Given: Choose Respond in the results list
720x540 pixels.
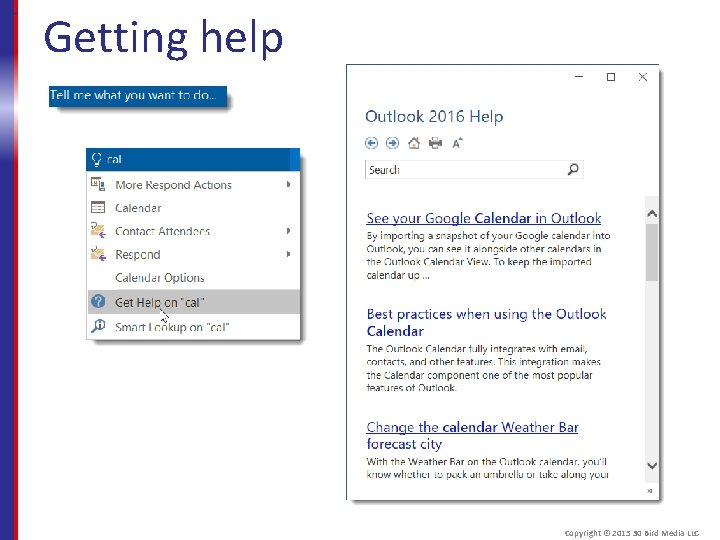Looking at the screenshot, I should (193, 254).
